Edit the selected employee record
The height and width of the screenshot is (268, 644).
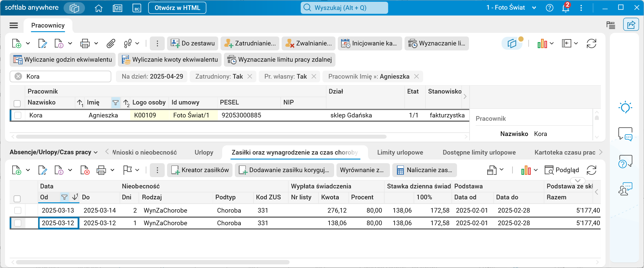point(43,43)
